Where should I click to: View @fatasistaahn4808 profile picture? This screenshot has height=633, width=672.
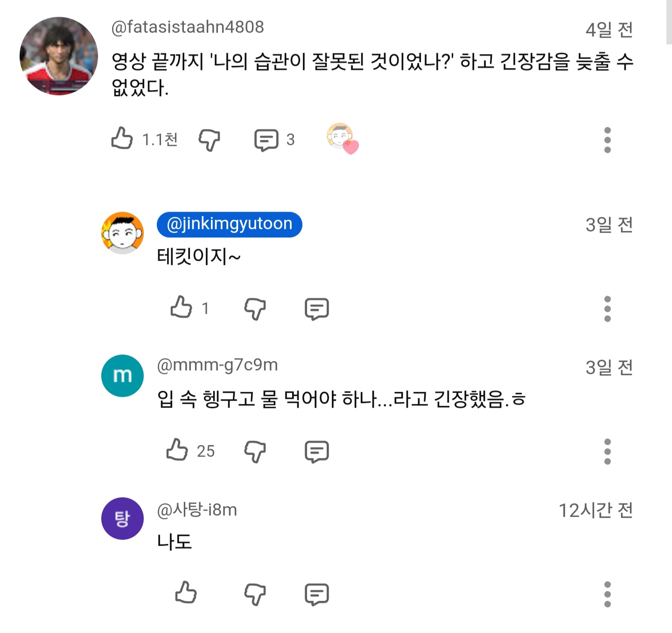click(59, 56)
